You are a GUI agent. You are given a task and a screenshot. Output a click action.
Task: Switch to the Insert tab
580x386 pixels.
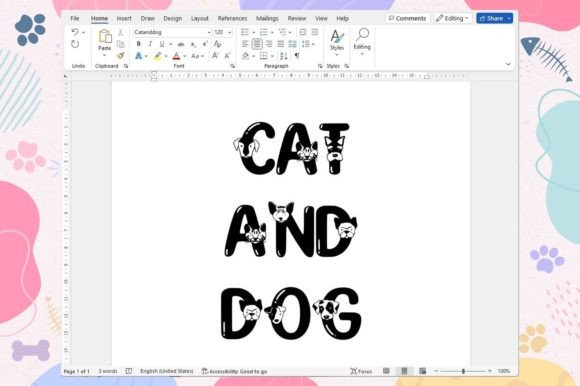pyautogui.click(x=124, y=18)
